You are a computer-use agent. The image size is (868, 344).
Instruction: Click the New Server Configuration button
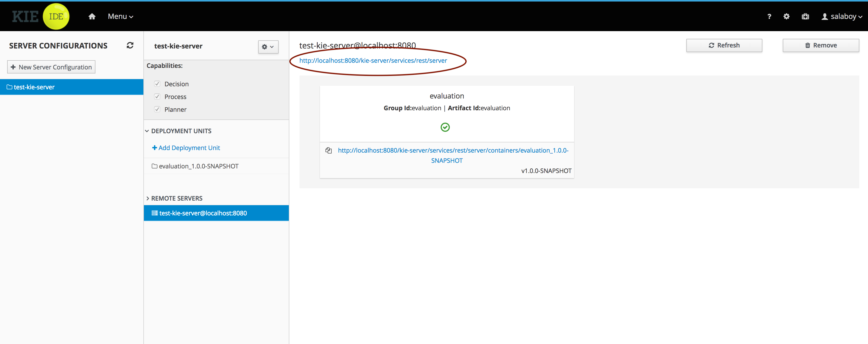[51, 67]
